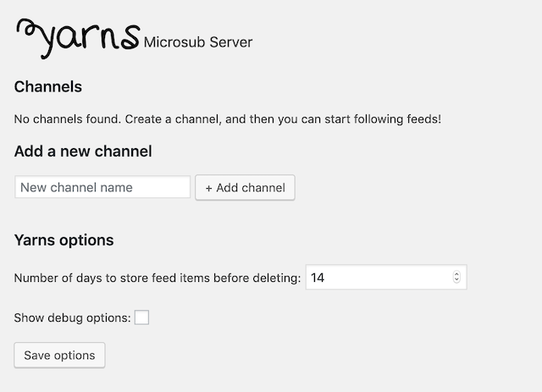Enable the Show debug options checkbox

[x=141, y=317]
